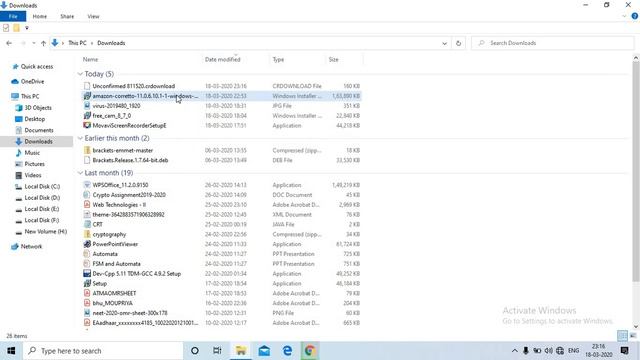This screenshot has height=360, width=640.
Task: Sort by the Size column header
Action: tap(333, 60)
